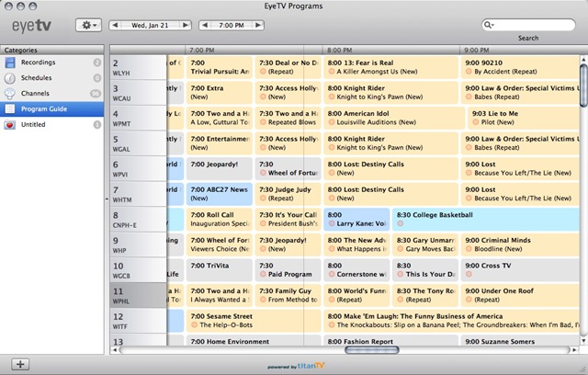Select channel 2 WLYH row header
This screenshot has width=588, height=375.
pyautogui.click(x=139, y=67)
